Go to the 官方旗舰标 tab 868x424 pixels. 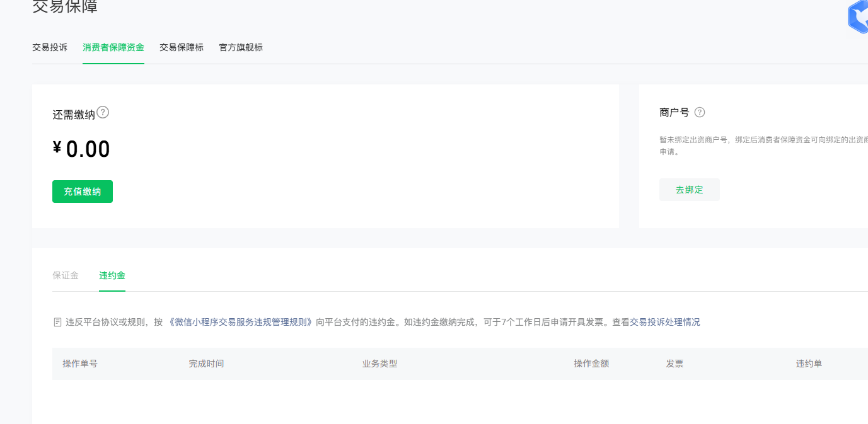click(x=241, y=47)
